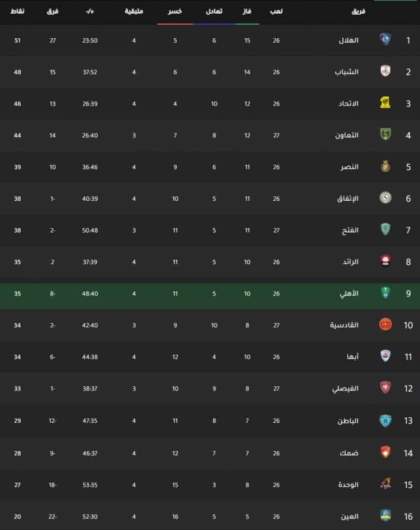Screen dimensions: 420x530
Task: Click the متبقية remaining column header
Action: pos(134,11)
